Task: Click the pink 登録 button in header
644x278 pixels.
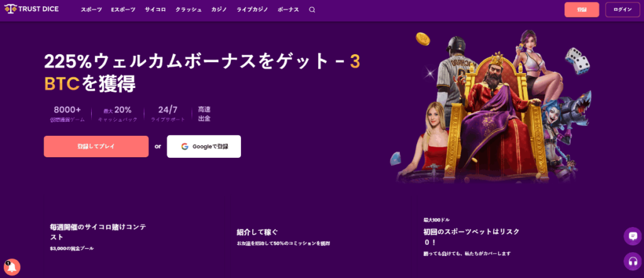Action: [x=582, y=9]
